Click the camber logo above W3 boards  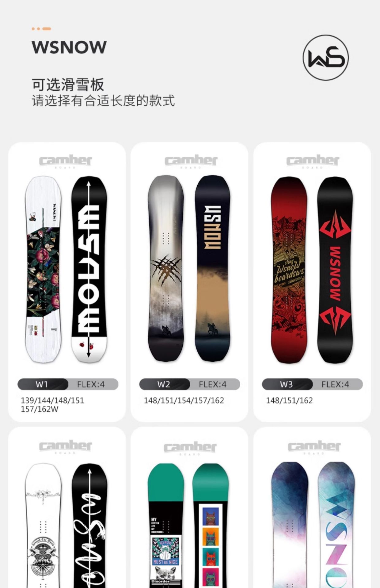click(x=313, y=161)
